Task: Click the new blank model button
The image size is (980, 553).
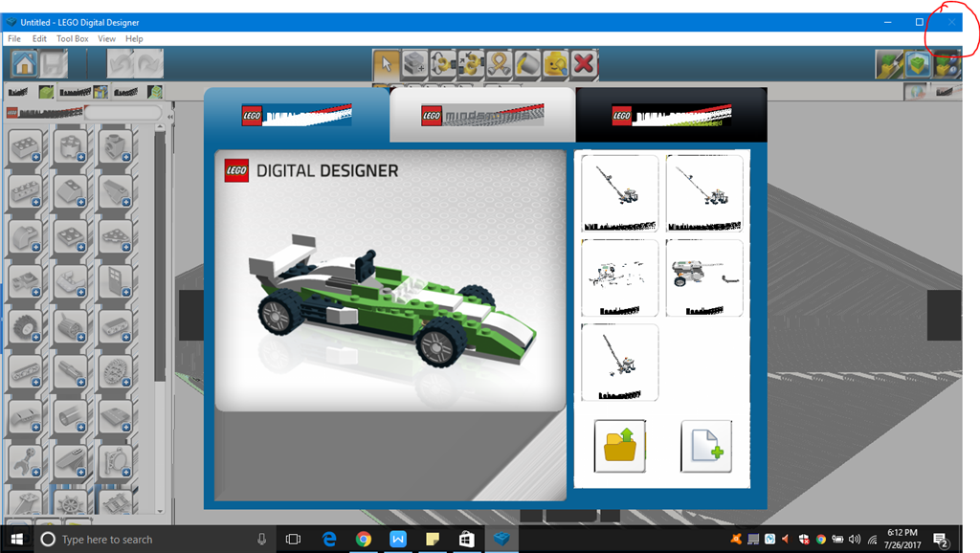Action: pyautogui.click(x=706, y=446)
